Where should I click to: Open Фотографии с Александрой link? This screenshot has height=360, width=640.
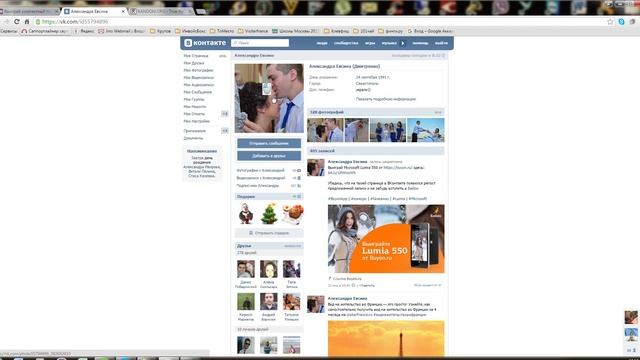(x=260, y=171)
